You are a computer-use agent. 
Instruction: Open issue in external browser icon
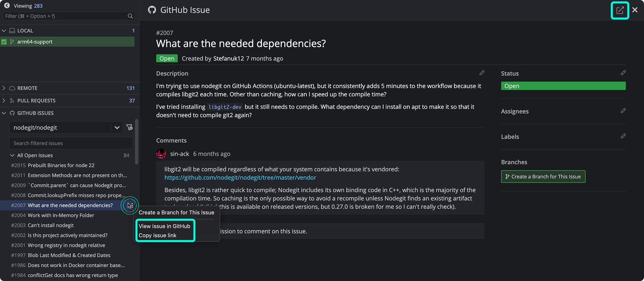pyautogui.click(x=620, y=10)
